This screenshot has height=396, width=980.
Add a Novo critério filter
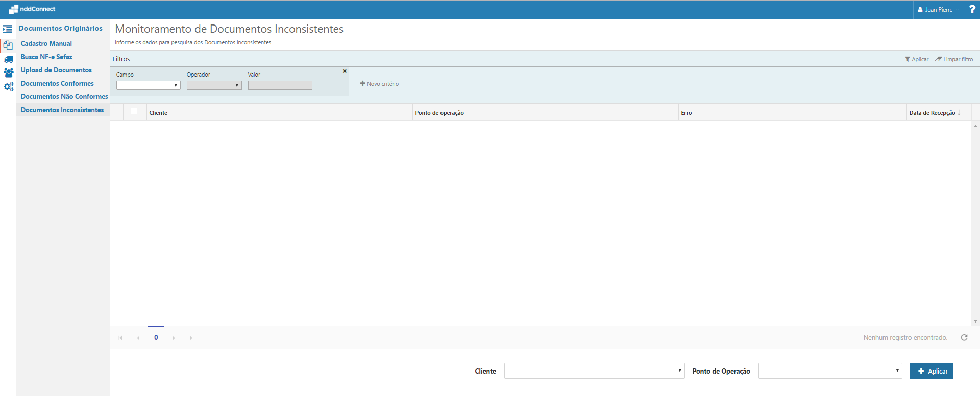379,84
